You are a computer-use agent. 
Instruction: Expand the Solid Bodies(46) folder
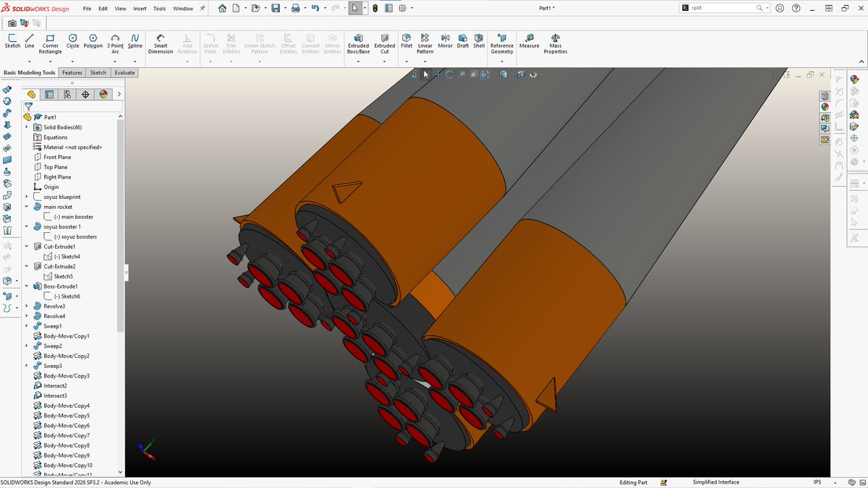(x=27, y=127)
